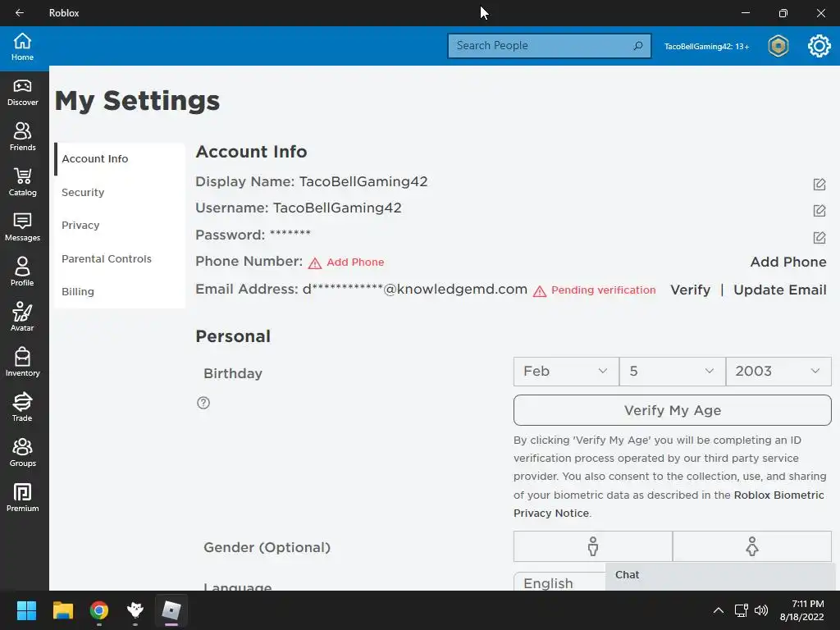
Task: Click the Add Phone button on right
Action: (788, 262)
